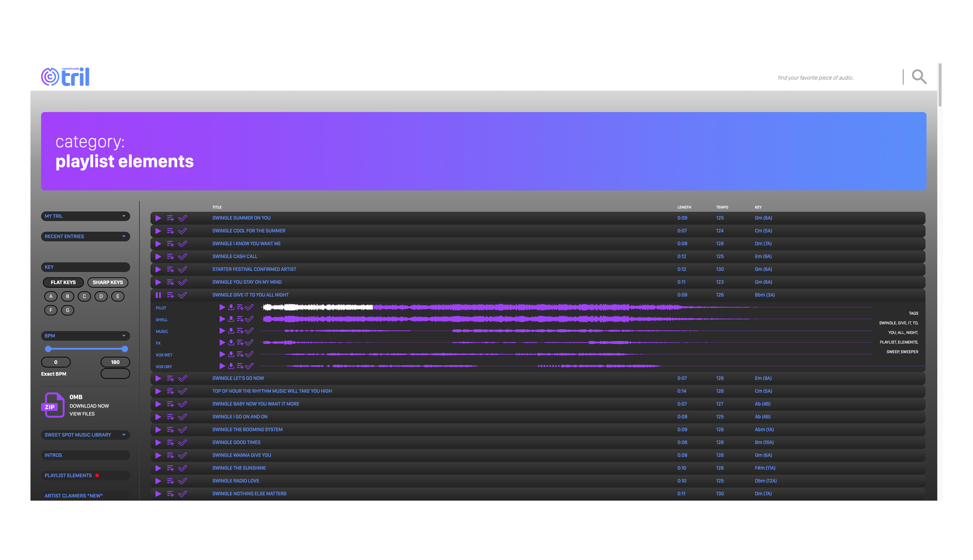Mark the VOX DRY stem checkmark
This screenshot has height=560, width=973.
[x=249, y=366]
